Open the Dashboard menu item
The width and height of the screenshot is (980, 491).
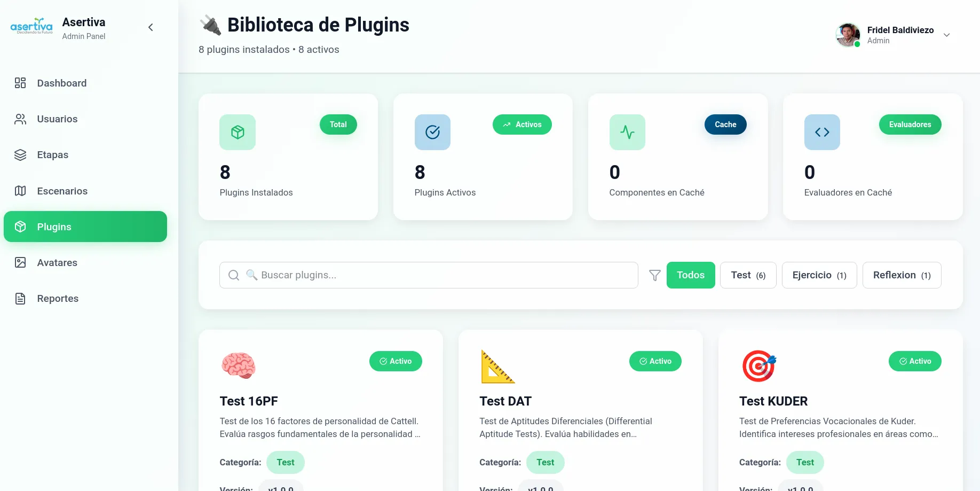[61, 83]
